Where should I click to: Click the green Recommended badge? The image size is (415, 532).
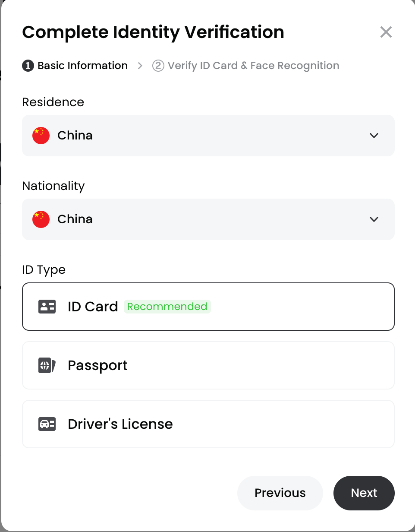[167, 307]
